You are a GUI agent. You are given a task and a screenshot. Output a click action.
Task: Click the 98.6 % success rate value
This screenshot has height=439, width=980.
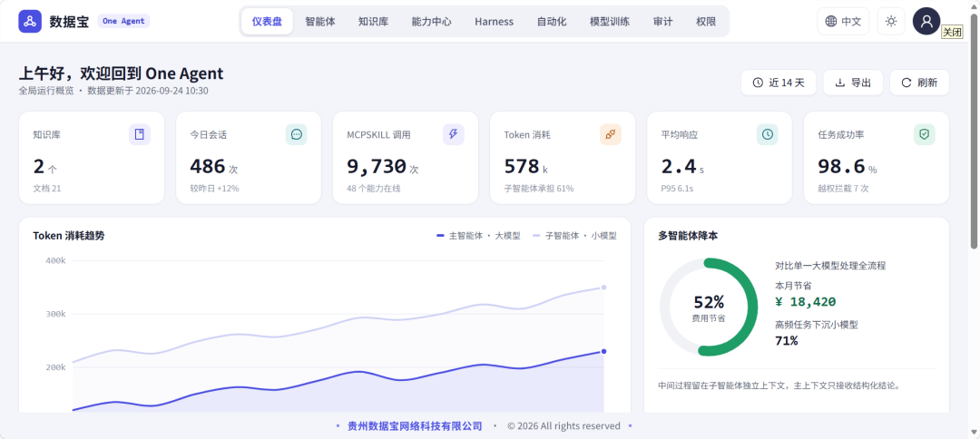(x=841, y=167)
